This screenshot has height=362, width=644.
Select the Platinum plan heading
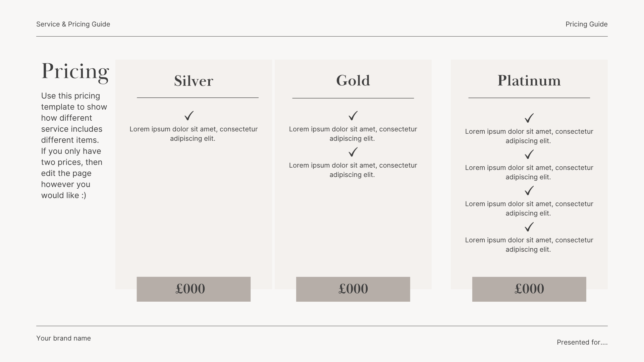(529, 80)
